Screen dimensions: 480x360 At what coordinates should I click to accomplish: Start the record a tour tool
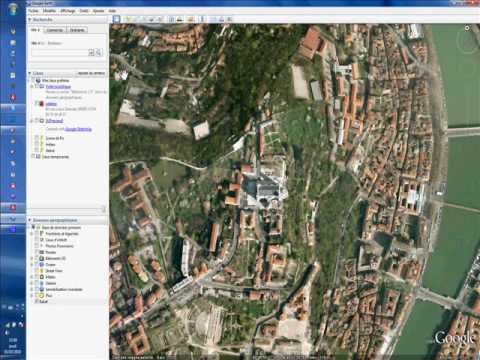tap(159, 19)
